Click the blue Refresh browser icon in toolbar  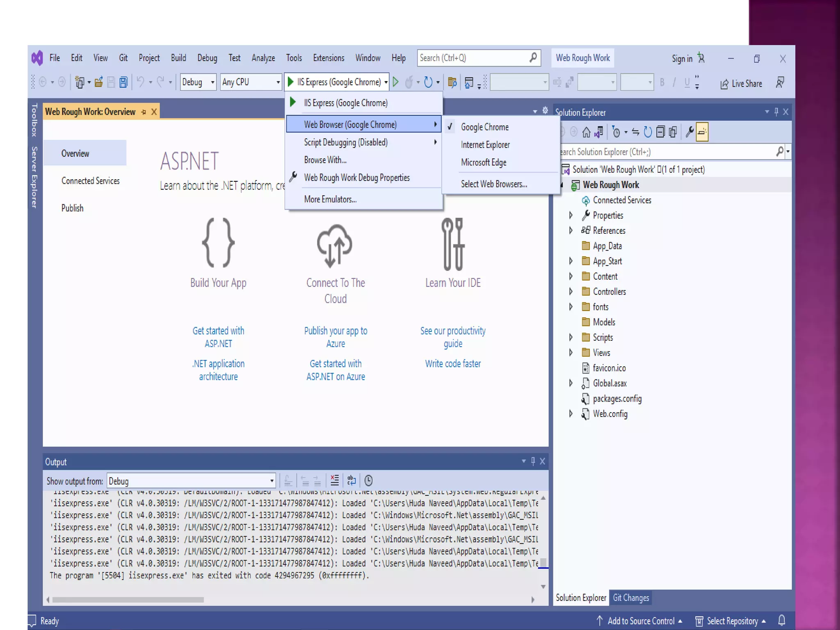[x=428, y=82]
